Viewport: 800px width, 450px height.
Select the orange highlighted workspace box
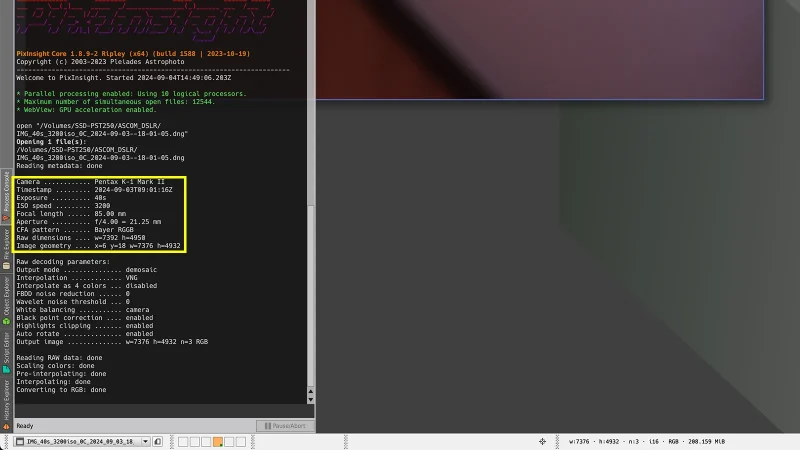218,441
